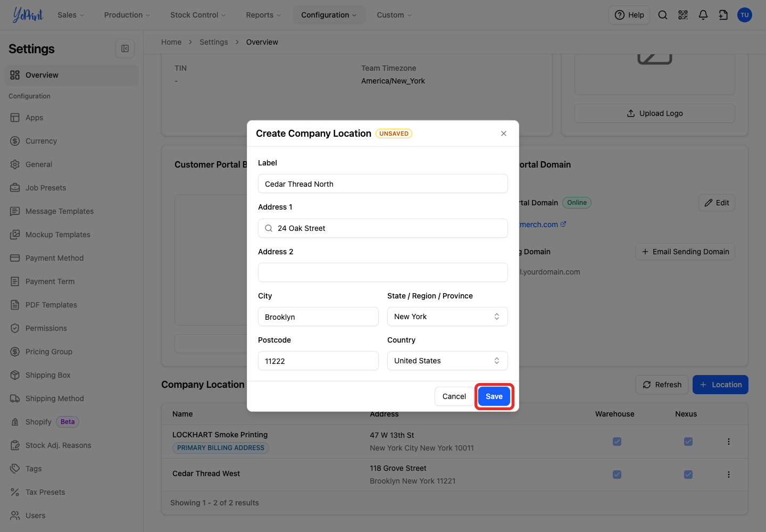This screenshot has width=766, height=532.
Task: Open the State / Region / Province dropdown
Action: pyautogui.click(x=447, y=317)
